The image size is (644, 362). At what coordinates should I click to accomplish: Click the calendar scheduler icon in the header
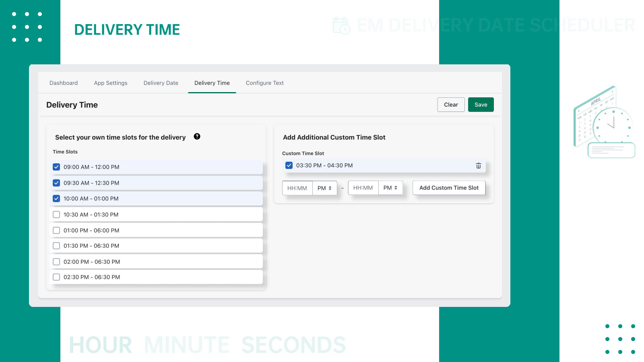pos(342,26)
